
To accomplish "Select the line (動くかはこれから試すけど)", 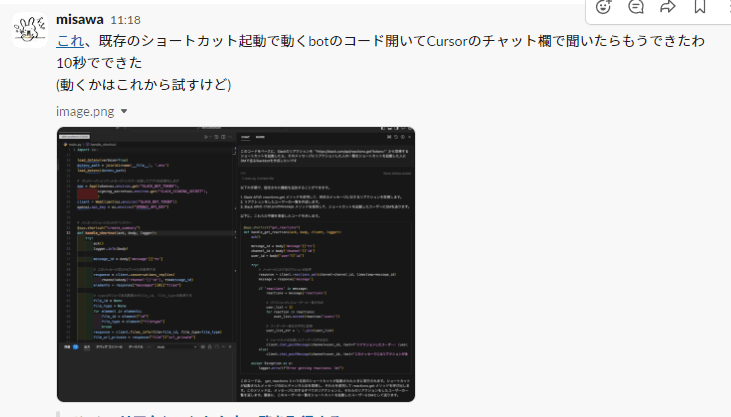I will tap(144, 85).
